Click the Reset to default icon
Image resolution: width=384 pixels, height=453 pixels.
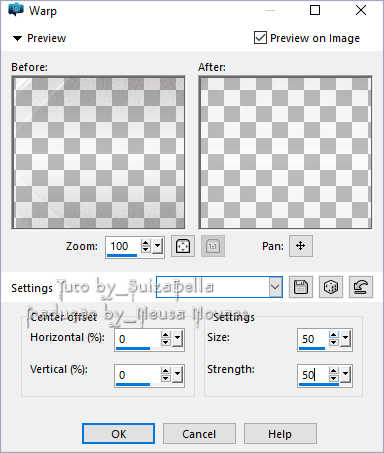click(360, 287)
